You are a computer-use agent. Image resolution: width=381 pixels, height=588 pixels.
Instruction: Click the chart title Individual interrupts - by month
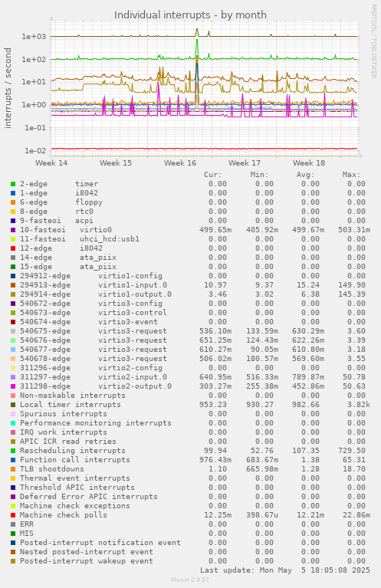190,15
